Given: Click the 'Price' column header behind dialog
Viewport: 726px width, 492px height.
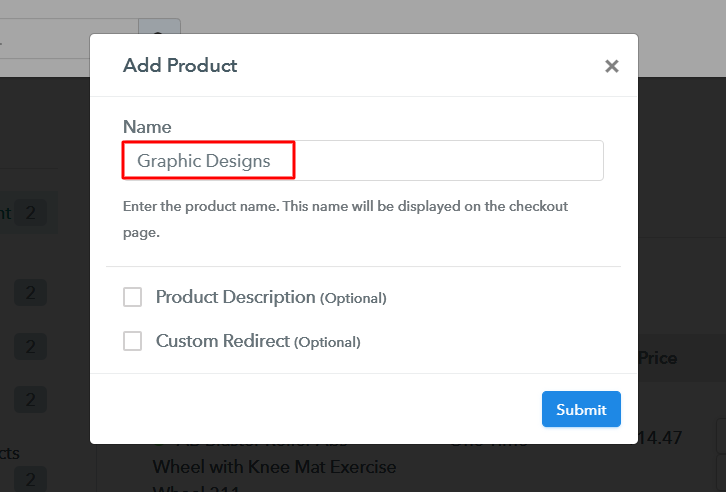Looking at the screenshot, I should [x=657, y=358].
